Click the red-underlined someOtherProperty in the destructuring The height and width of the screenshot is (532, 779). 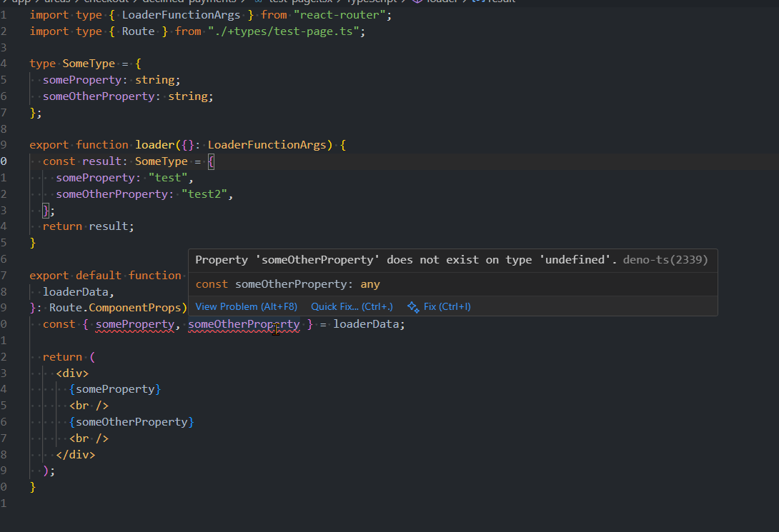coord(244,325)
